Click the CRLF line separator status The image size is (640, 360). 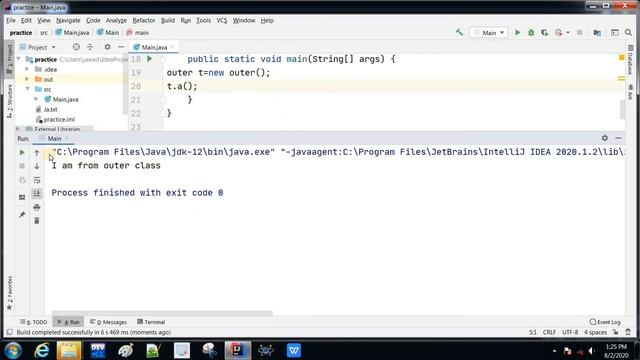coord(549,333)
